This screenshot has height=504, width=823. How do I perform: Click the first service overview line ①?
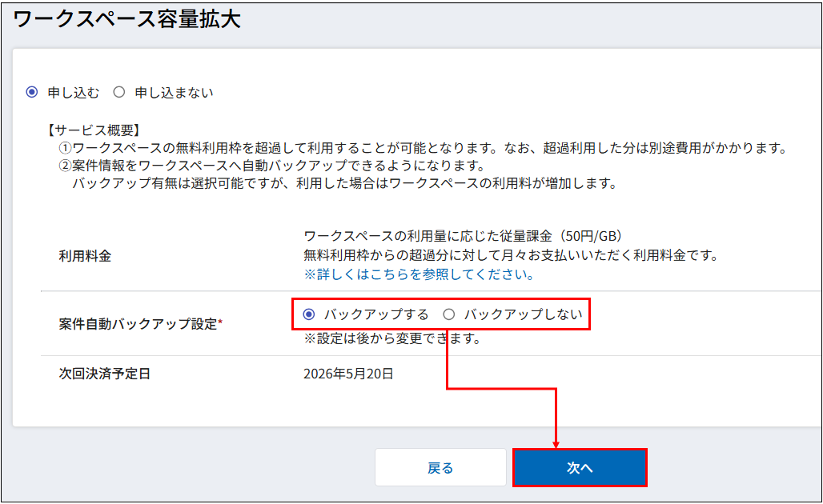coord(424,148)
